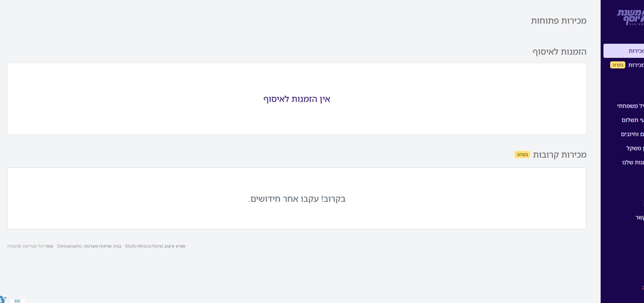Click inside the אין הזמנות לאיסוף panel
Screen dimensions: 644x303
[297, 99]
